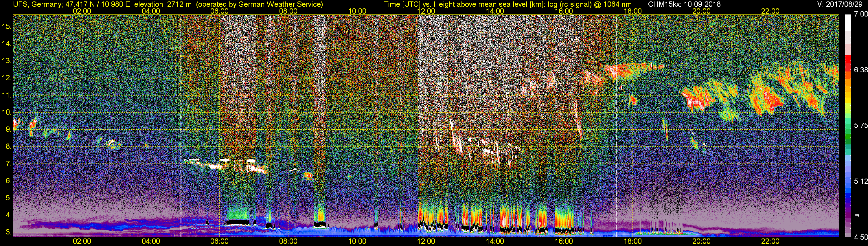
Task: Click "04:00" on the bottom time axis
Action: [151, 241]
